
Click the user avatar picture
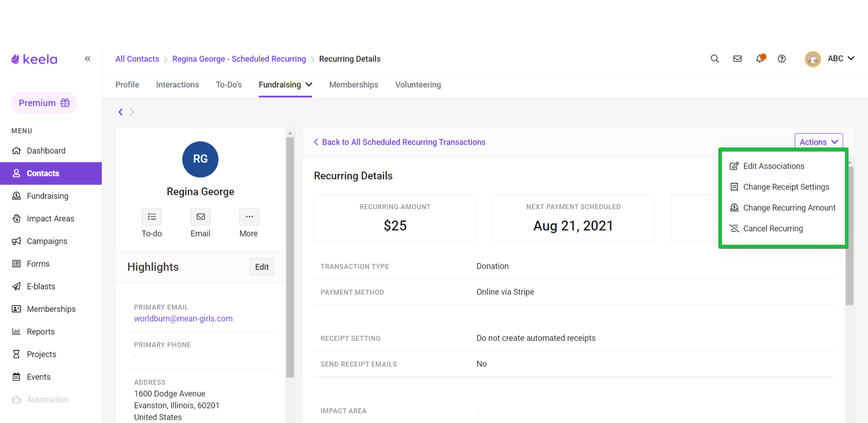point(813,59)
